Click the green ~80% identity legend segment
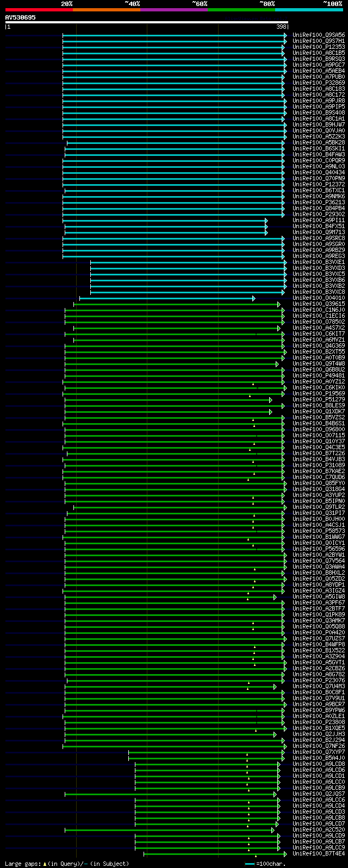This screenshot has width=348, height=868. pos(241,10)
